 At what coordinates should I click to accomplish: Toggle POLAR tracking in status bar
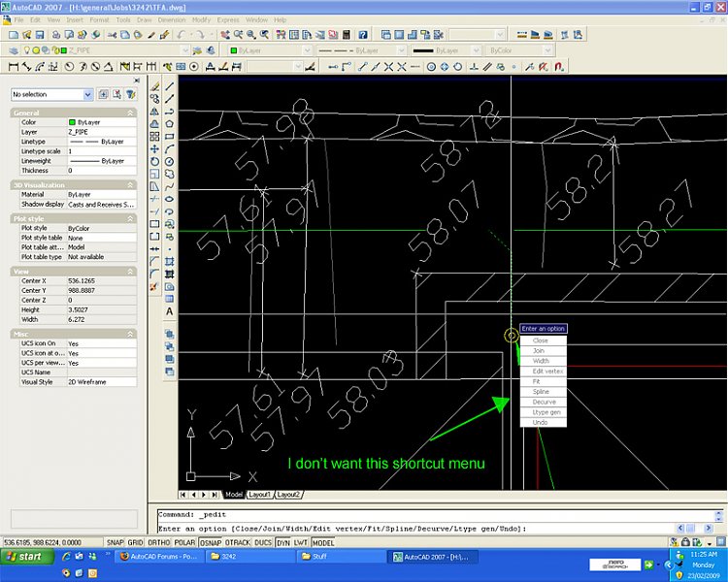[184, 542]
